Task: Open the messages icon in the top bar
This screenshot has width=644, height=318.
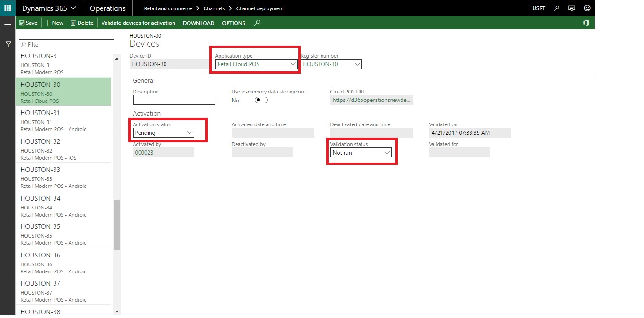Action: 572,8
